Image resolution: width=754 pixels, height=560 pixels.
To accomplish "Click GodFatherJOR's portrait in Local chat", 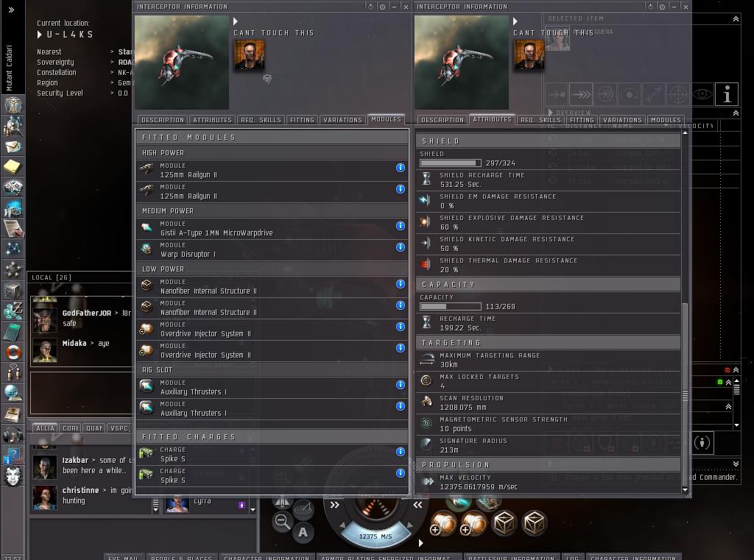I will coord(45,319).
